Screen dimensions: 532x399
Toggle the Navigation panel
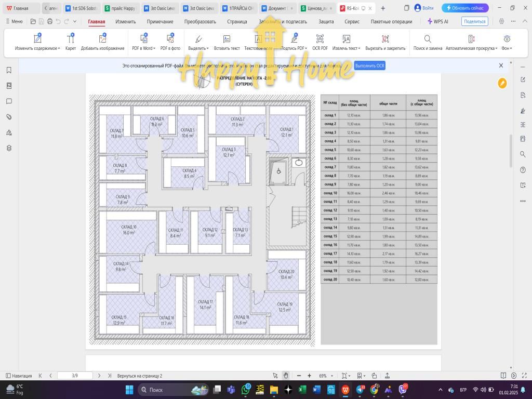coord(19,376)
